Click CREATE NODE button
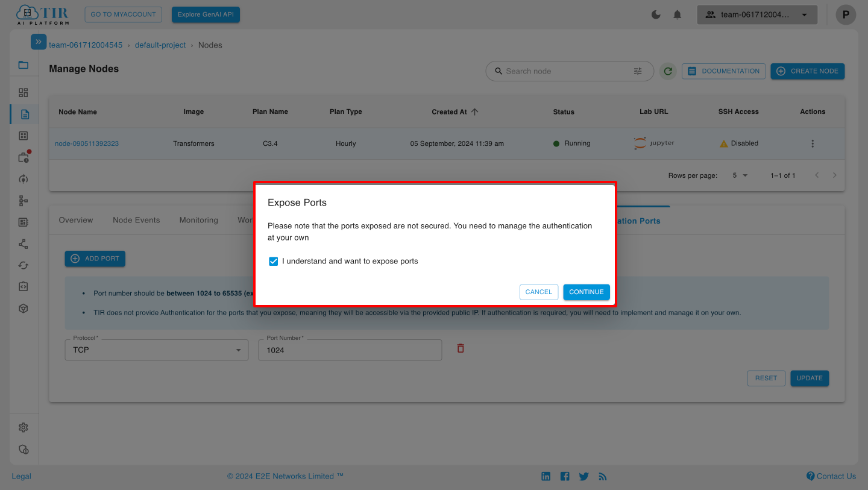The width and height of the screenshot is (868, 490). 808,71
